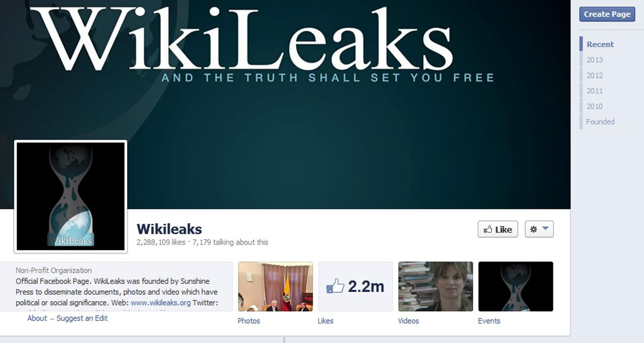The width and height of the screenshot is (644, 343).
Task: Click the Create Page button
Action: (607, 14)
